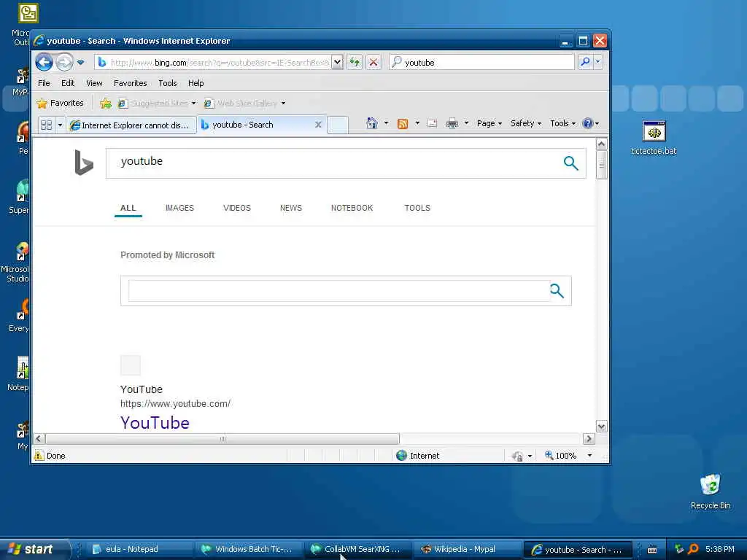Screen dimensions: 747x560
Task: Click the Favorites star button
Action: [61, 103]
